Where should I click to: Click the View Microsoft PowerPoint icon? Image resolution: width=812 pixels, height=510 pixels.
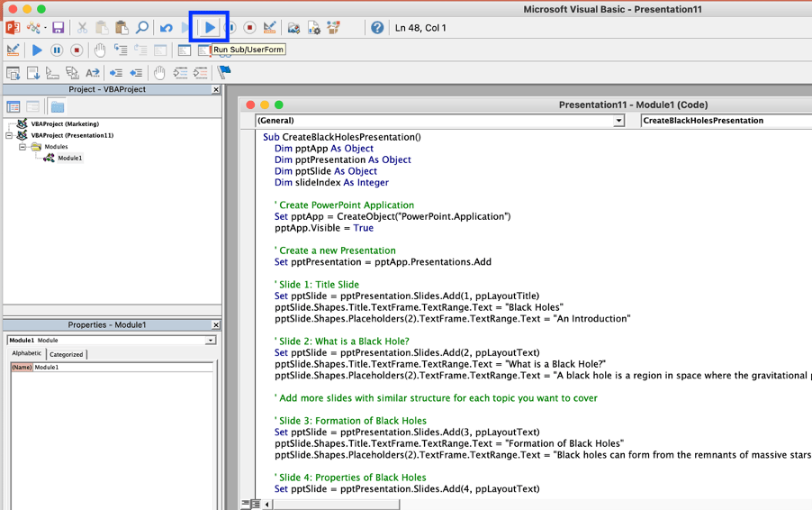pos(13,27)
